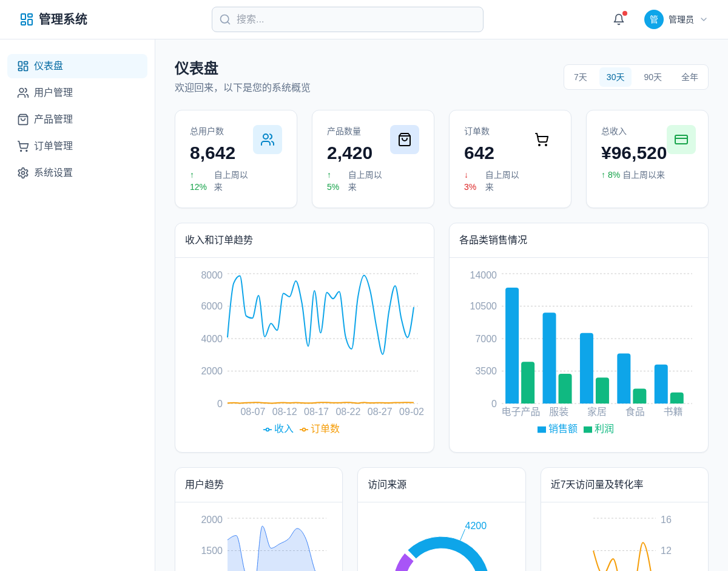Click the notification bell icon
The width and height of the screenshot is (728, 571).
[x=618, y=19]
